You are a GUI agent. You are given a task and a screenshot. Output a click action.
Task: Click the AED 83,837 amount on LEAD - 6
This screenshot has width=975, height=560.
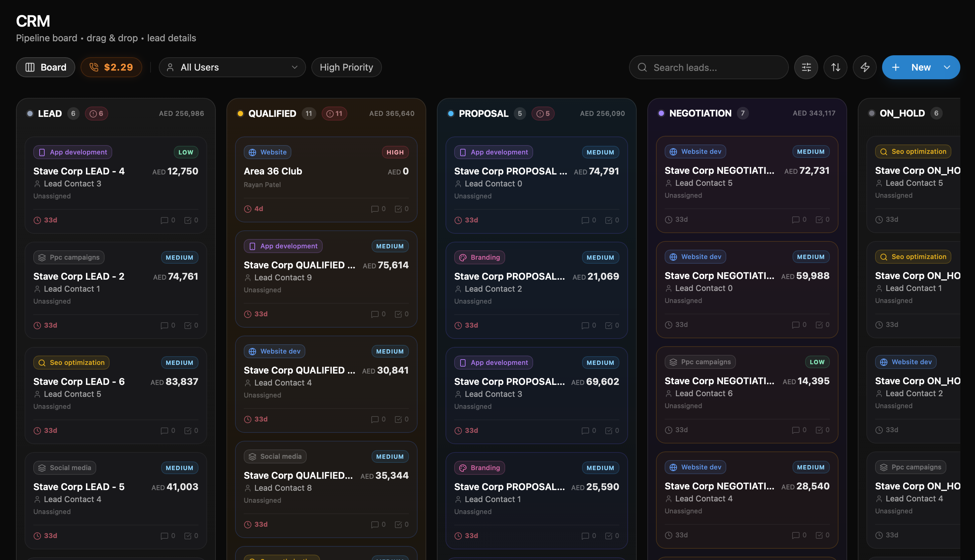pos(174,382)
